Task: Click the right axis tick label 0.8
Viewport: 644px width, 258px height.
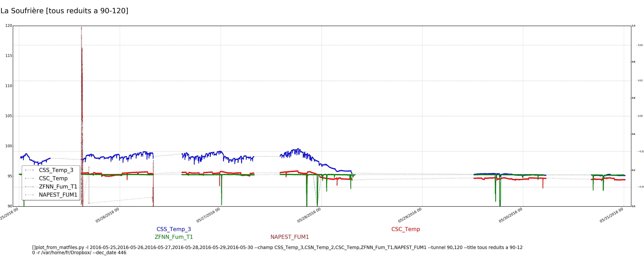Action: pyautogui.click(x=633, y=62)
